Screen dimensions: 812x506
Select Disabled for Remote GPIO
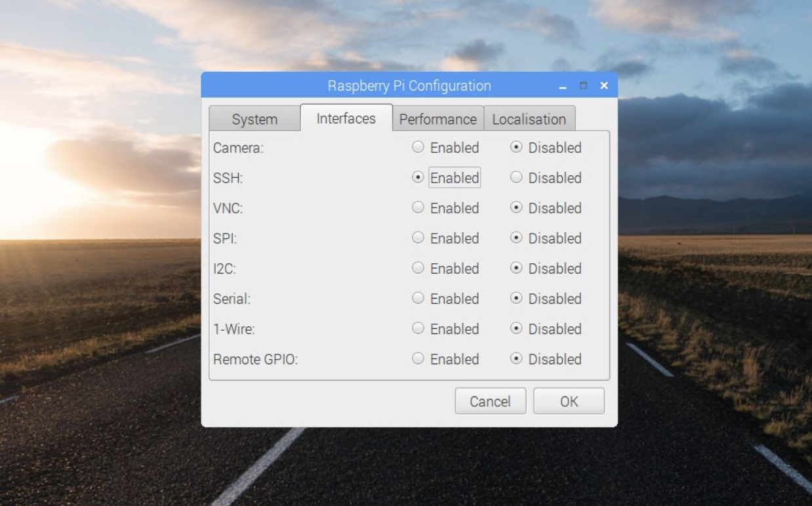(546, 359)
